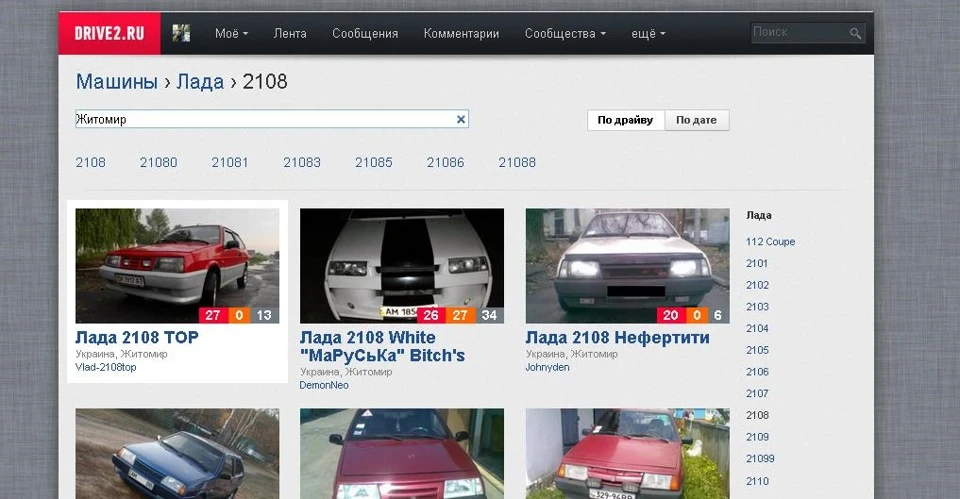Select 2110 in the sidebar model list
The width and height of the screenshot is (960, 499).
(757, 481)
